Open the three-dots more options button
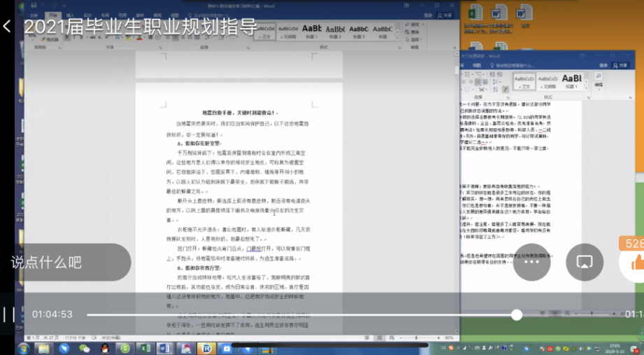The image size is (644, 355). [531, 262]
